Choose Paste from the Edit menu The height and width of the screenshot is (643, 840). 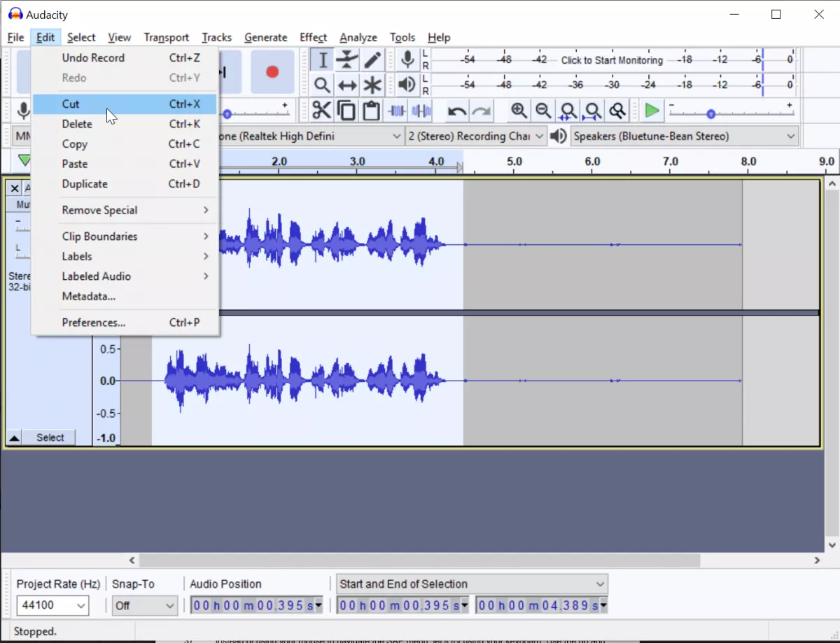125,164
